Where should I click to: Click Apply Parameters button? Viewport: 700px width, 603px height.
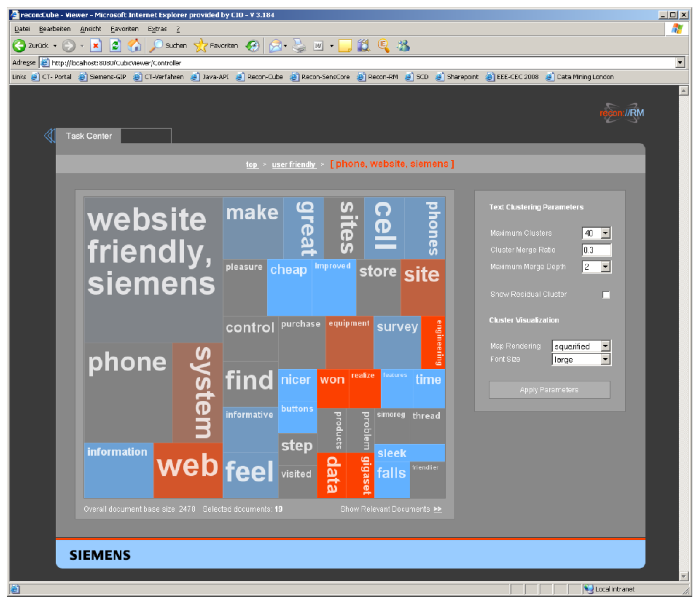(x=550, y=390)
